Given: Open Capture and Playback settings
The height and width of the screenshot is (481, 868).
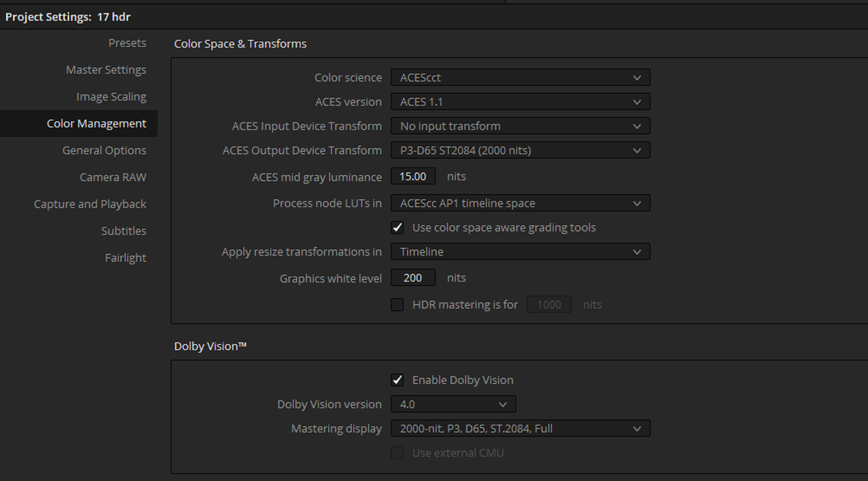Looking at the screenshot, I should click(90, 204).
